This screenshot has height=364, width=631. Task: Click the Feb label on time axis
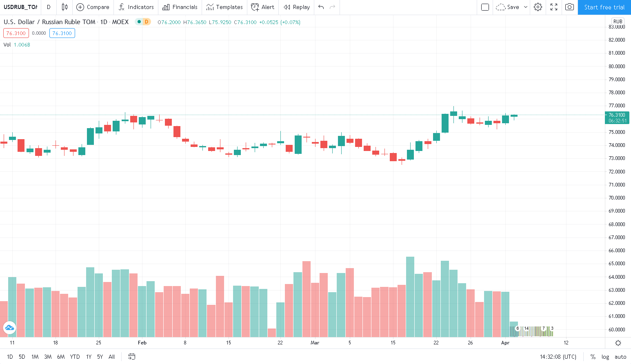[x=142, y=343]
